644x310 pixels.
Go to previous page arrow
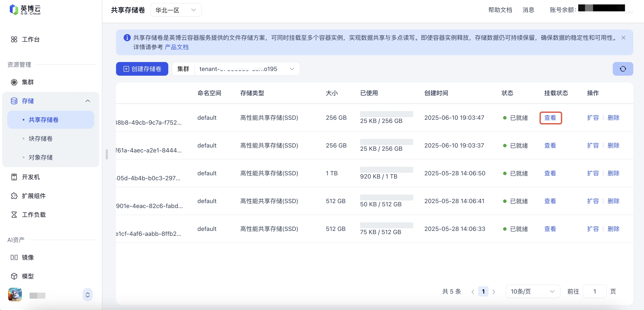click(x=473, y=292)
